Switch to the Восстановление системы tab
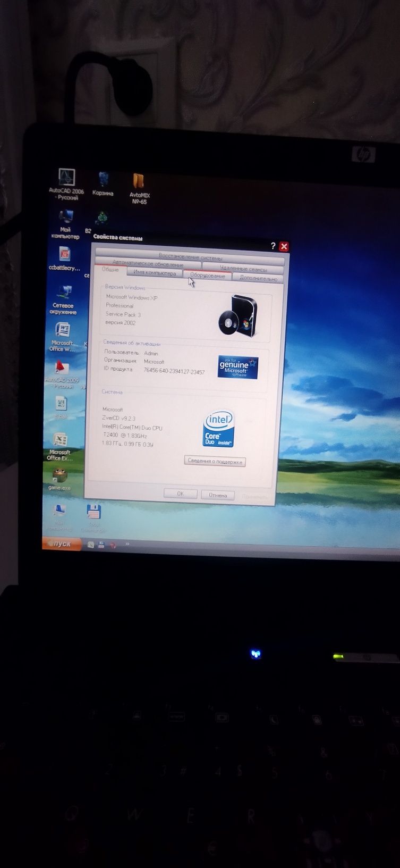The height and width of the screenshot is (868, 400). pyautogui.click(x=190, y=257)
